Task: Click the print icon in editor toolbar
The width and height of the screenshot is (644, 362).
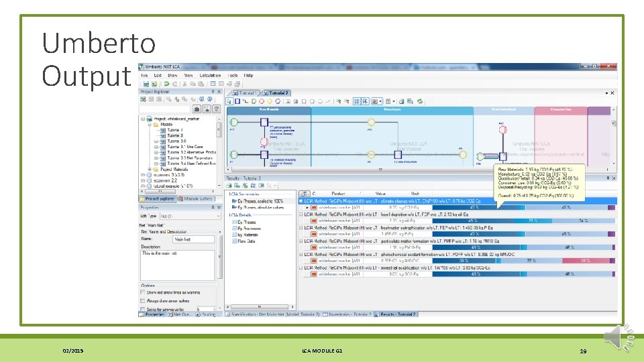Action: click(401, 101)
